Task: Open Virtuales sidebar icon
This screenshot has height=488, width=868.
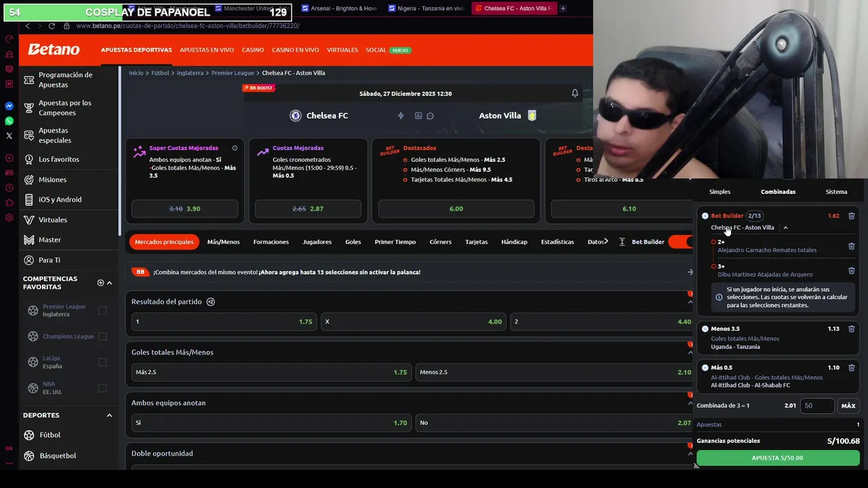Action: 29,220
